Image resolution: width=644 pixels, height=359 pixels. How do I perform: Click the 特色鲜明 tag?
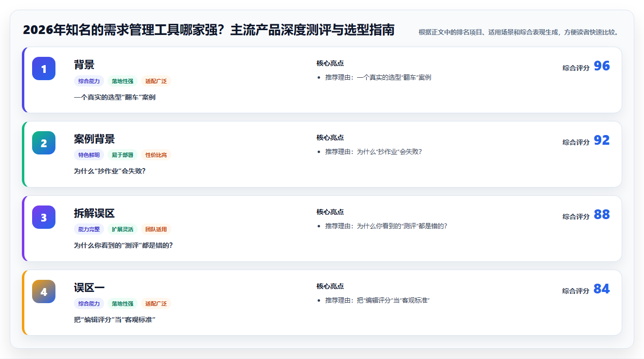[89, 155]
